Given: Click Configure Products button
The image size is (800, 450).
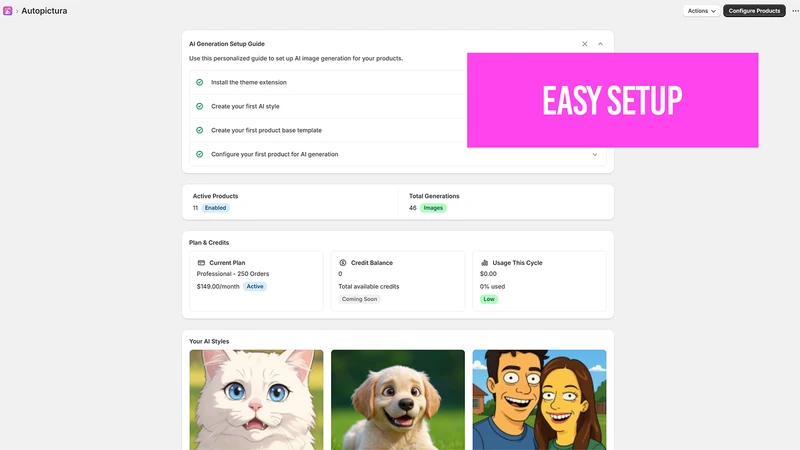Looking at the screenshot, I should coord(754,11).
